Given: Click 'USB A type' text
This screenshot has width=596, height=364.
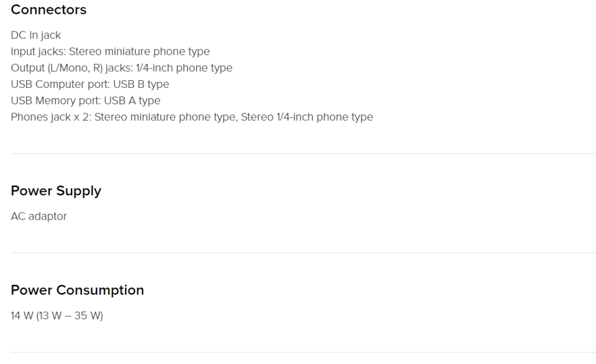Looking at the screenshot, I should pos(132,101).
